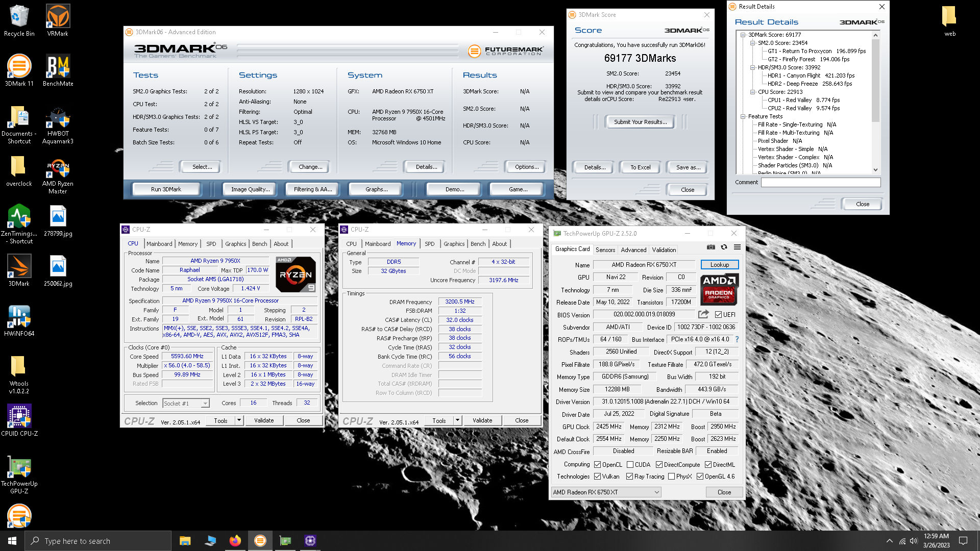Launch VRMark from the desktop
The height and width of the screenshot is (551, 980).
tap(58, 20)
